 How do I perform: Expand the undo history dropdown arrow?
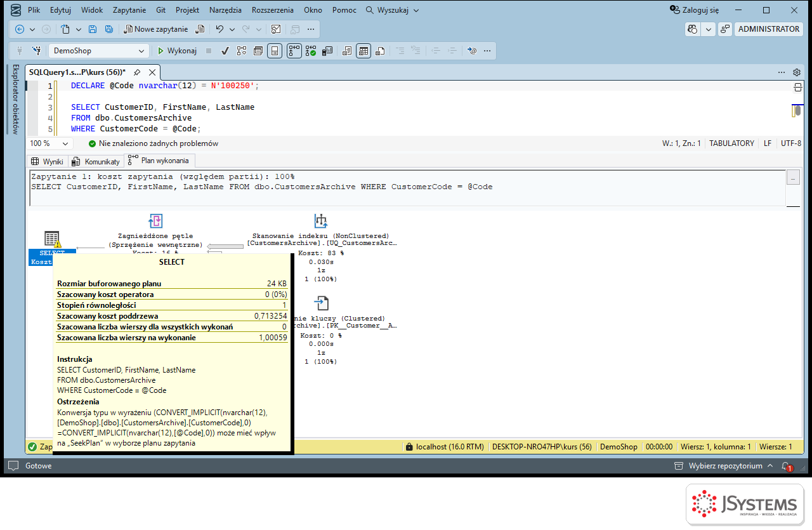(232, 29)
